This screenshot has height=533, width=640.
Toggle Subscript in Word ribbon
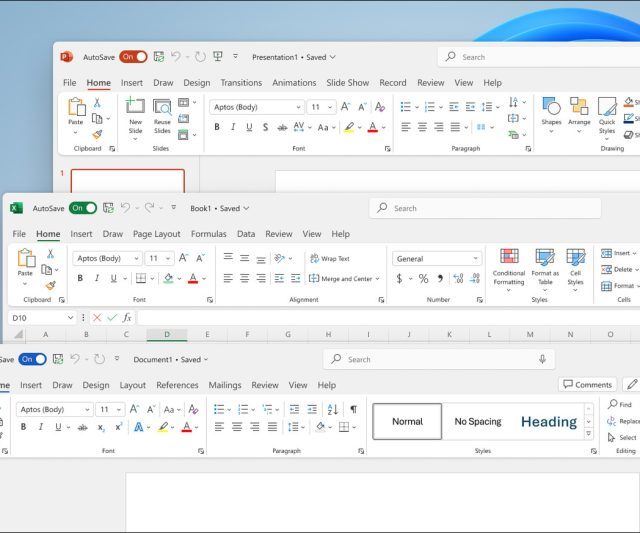[101, 427]
